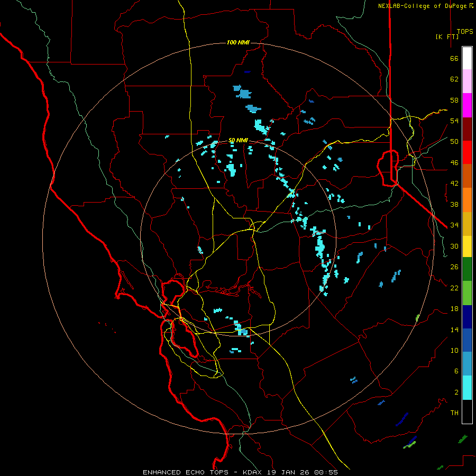Click the magenta legend swatch

467,105
